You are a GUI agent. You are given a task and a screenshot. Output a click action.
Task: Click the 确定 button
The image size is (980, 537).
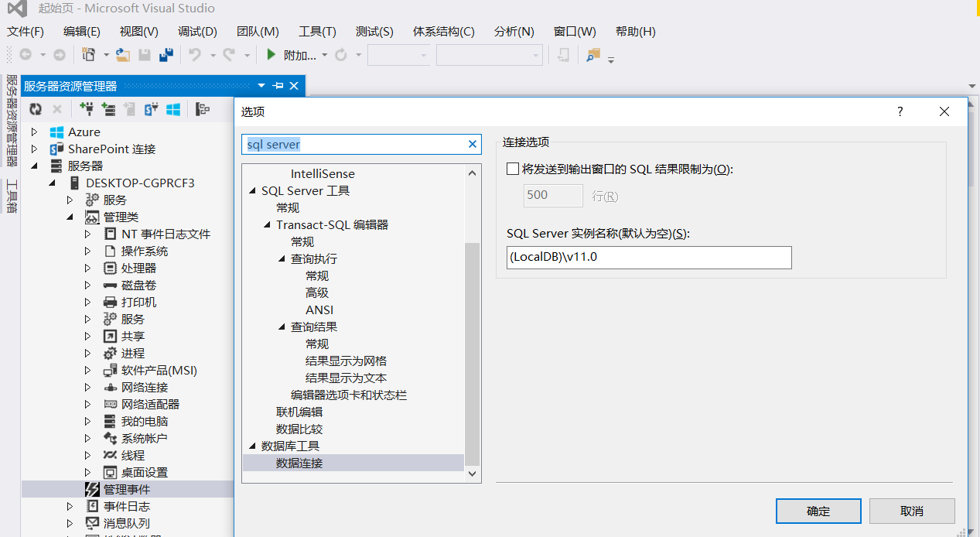[x=818, y=511]
